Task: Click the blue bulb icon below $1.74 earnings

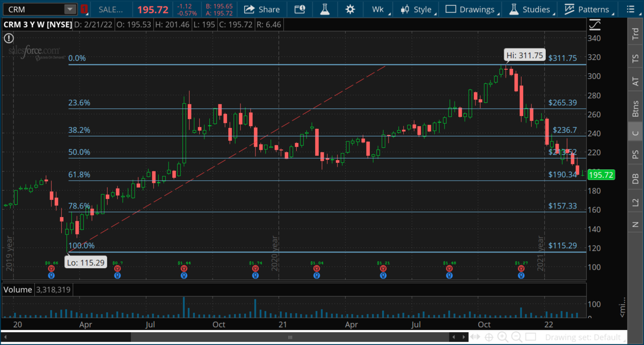Action: (x=255, y=276)
